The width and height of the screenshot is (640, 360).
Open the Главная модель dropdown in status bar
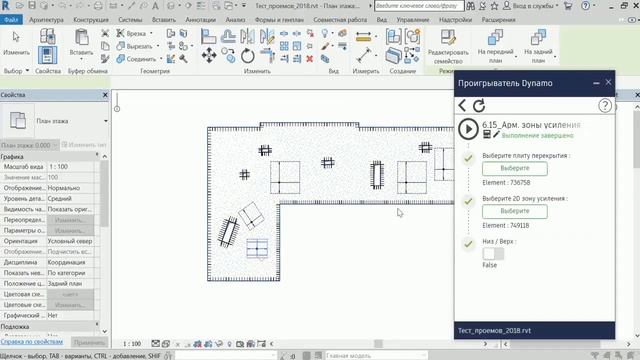point(376,356)
